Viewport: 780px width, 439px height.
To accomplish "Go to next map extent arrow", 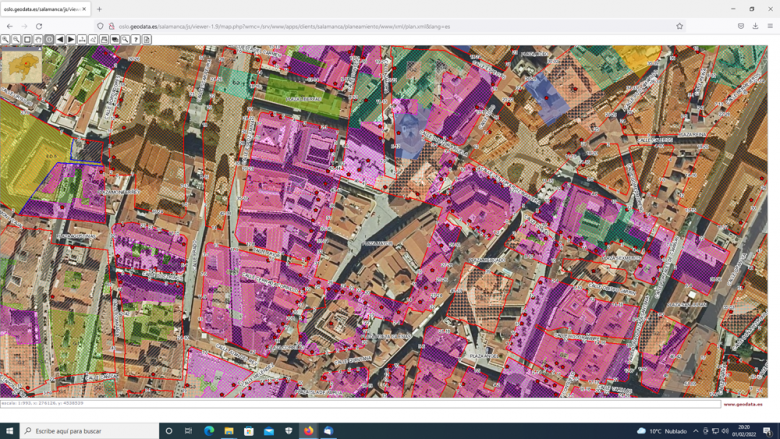I will point(71,40).
